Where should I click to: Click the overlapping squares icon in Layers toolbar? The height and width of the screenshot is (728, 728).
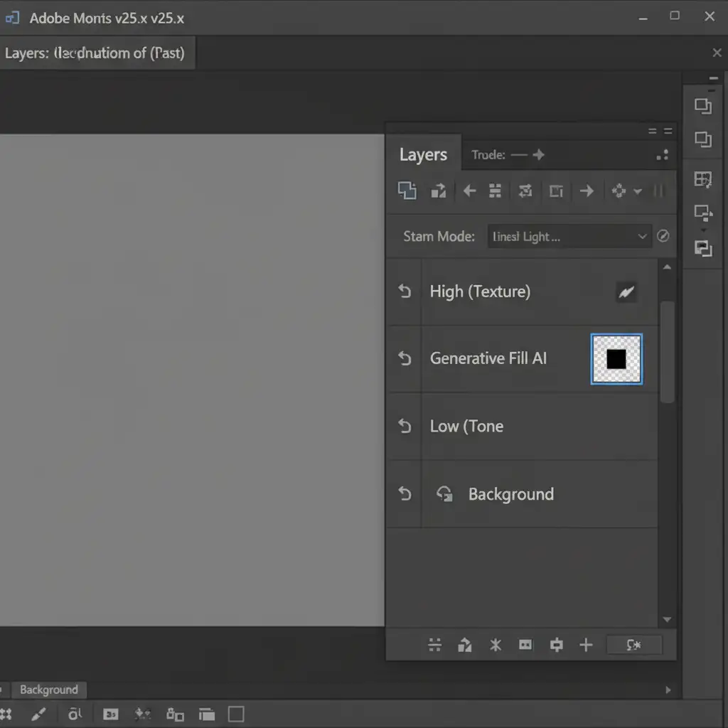point(407,191)
